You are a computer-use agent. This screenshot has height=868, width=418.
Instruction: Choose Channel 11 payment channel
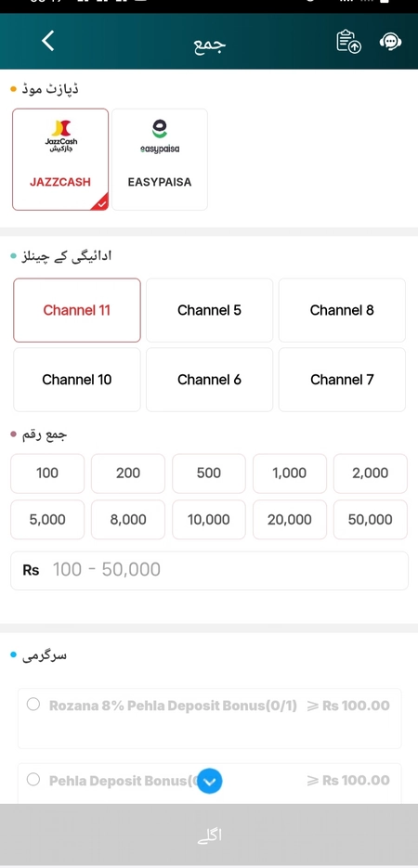(77, 310)
